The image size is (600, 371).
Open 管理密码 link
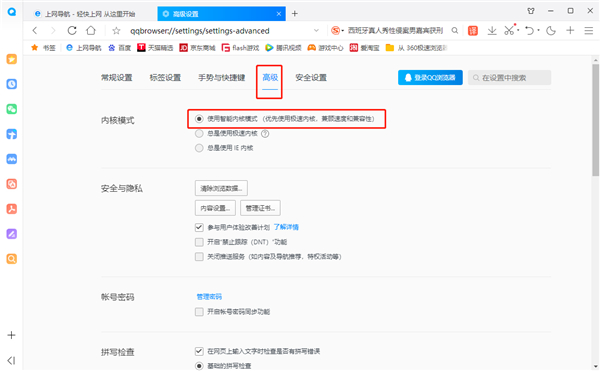click(209, 297)
